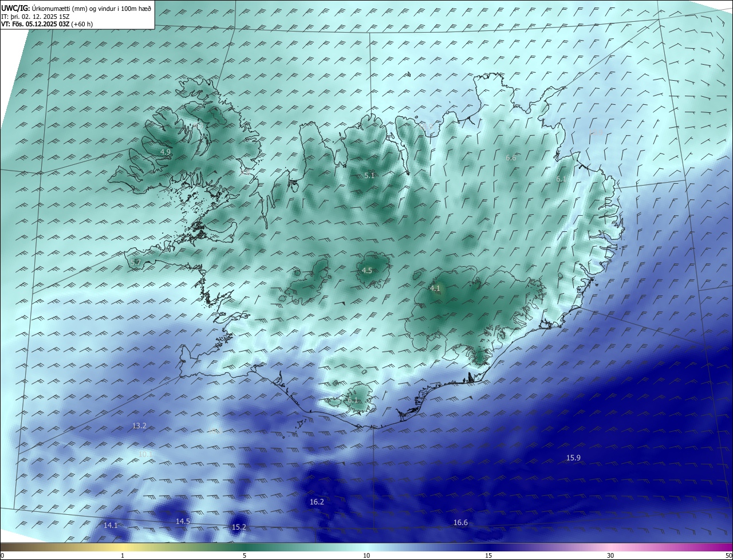Click the color scale tick labeled 30
Screen dimensions: 733x560
[x=610, y=555]
